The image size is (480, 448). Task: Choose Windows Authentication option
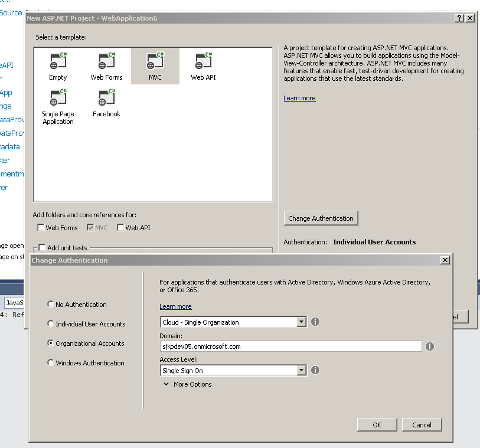pyautogui.click(x=50, y=363)
